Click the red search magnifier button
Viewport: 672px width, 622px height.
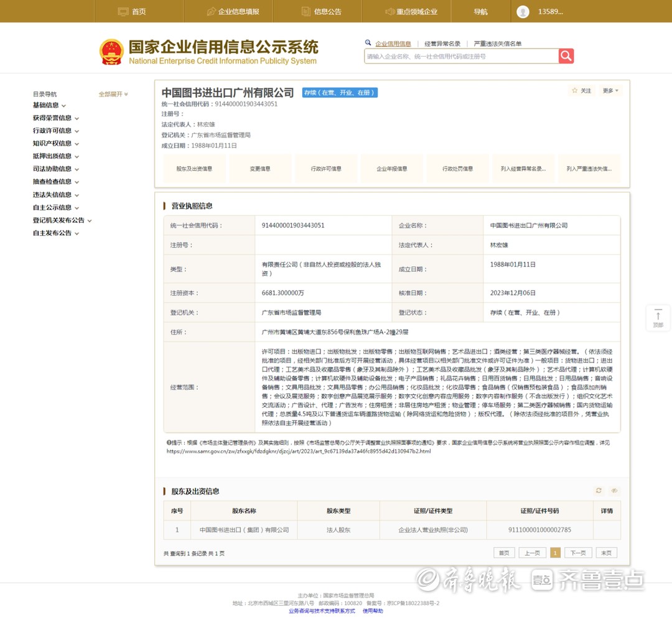(x=566, y=56)
